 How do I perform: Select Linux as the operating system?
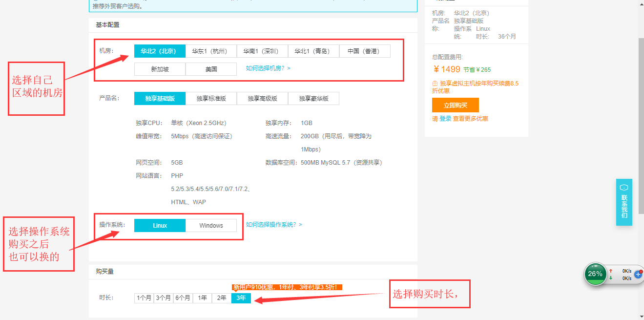[x=160, y=226]
